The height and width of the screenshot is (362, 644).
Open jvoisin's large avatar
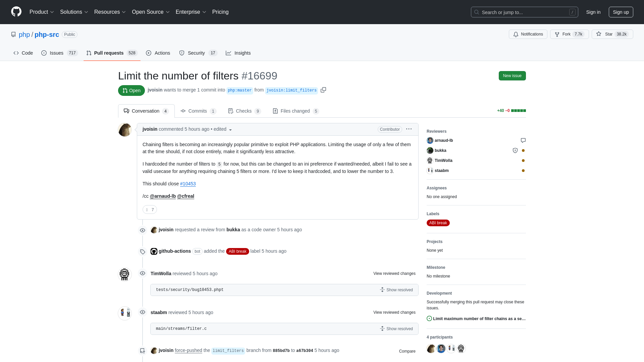coord(124,130)
